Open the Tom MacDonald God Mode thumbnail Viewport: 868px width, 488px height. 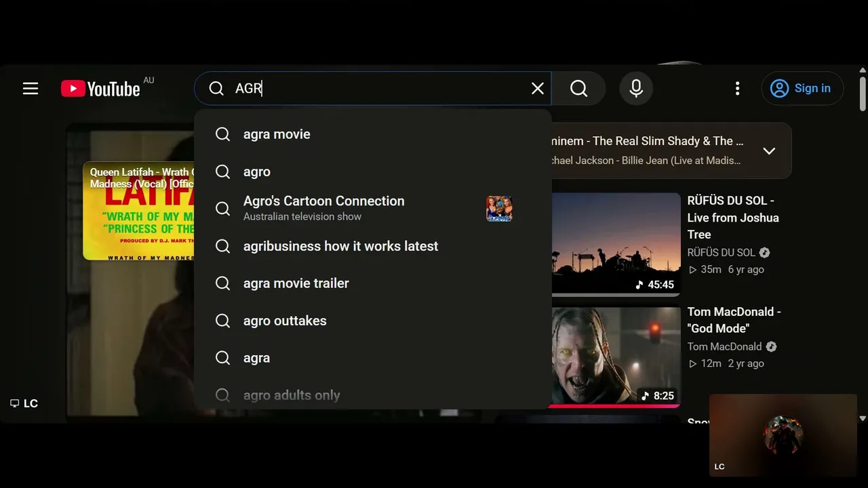[616, 357]
